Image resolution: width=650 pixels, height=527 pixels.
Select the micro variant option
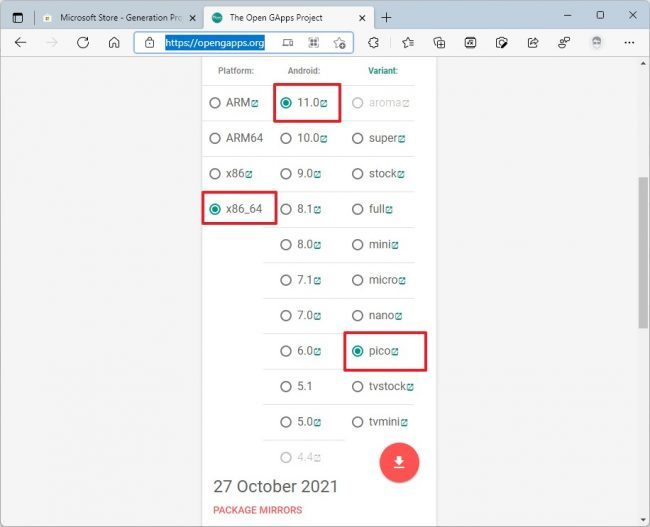357,280
